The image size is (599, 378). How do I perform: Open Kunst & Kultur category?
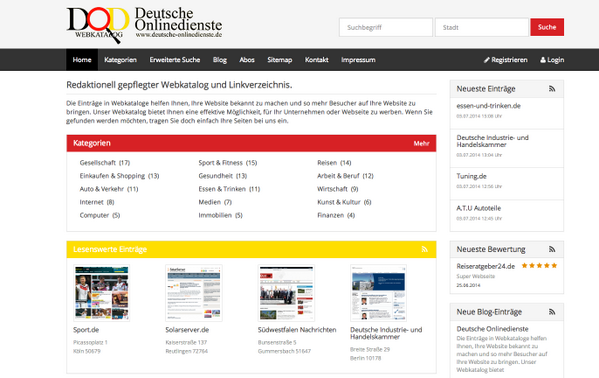344,202
